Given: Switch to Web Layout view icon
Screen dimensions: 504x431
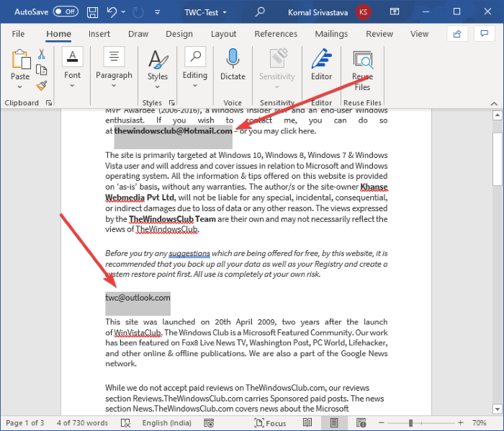Looking at the screenshot, I should point(361,422).
